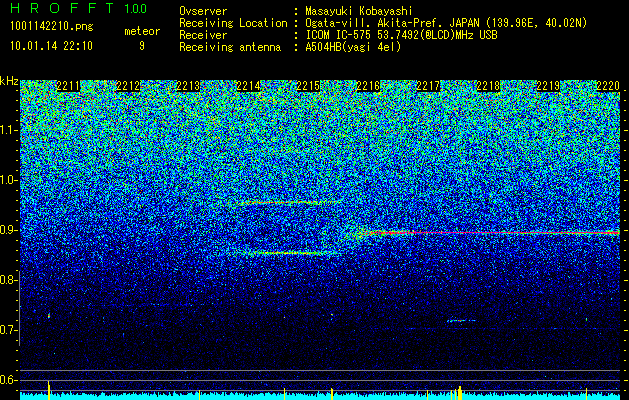The height and width of the screenshot is (400, 629).
Task: Click the 0.7 kHz axis label
Action: coord(8,330)
